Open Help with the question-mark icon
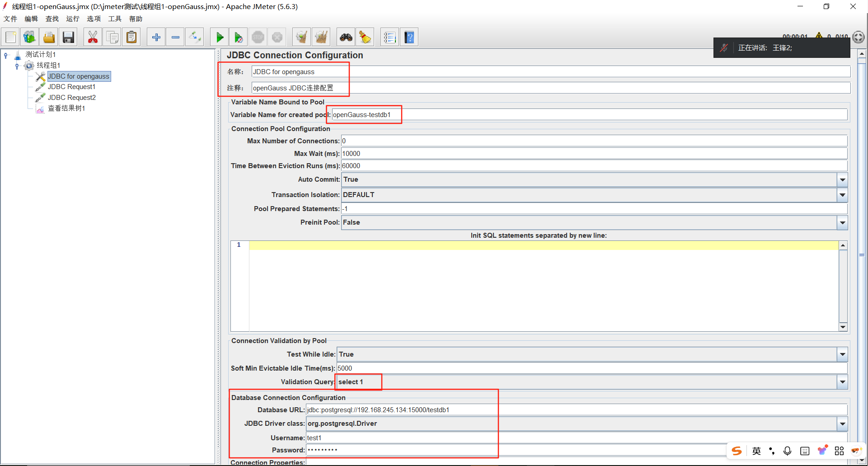The height and width of the screenshot is (466, 868). click(409, 37)
